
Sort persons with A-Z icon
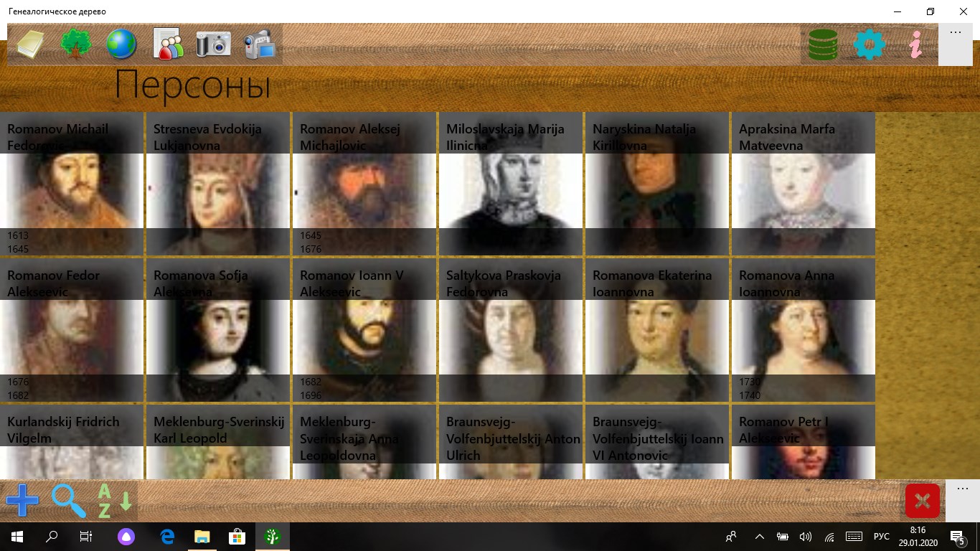point(115,500)
